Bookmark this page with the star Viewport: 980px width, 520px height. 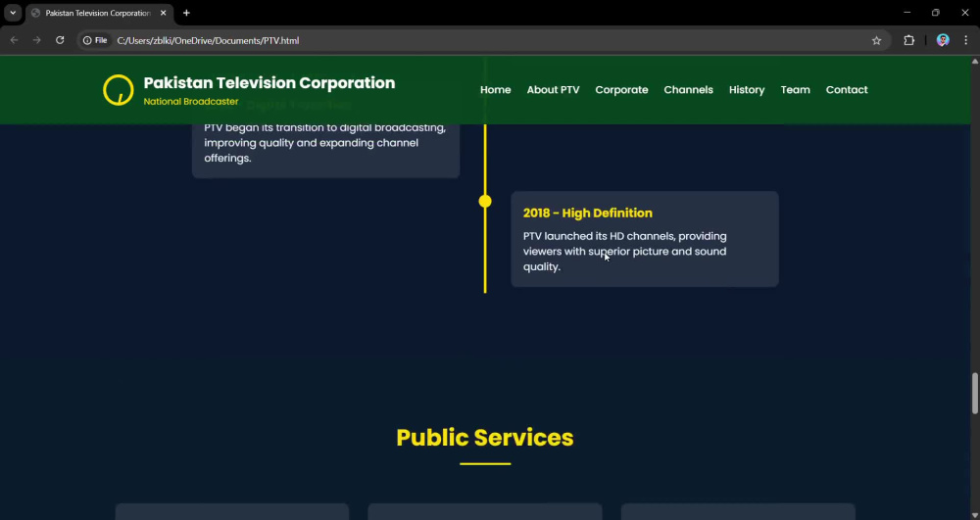click(x=876, y=40)
